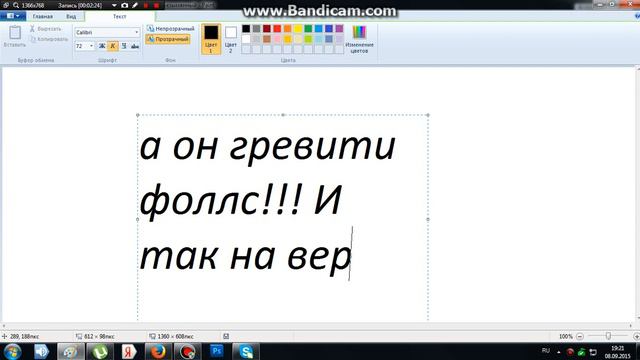This screenshot has height=360, width=640.
Task: Pick the black color swatch
Action: (x=246, y=29)
